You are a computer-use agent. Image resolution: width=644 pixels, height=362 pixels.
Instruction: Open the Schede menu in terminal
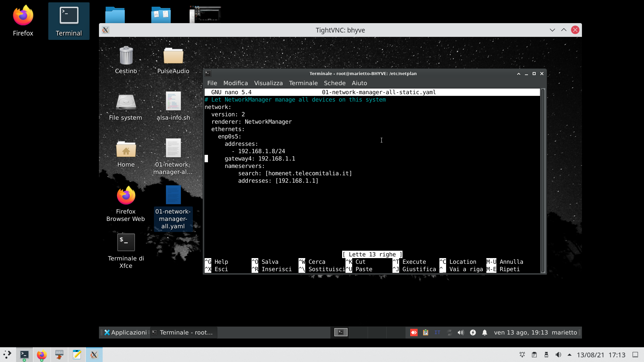(x=334, y=83)
